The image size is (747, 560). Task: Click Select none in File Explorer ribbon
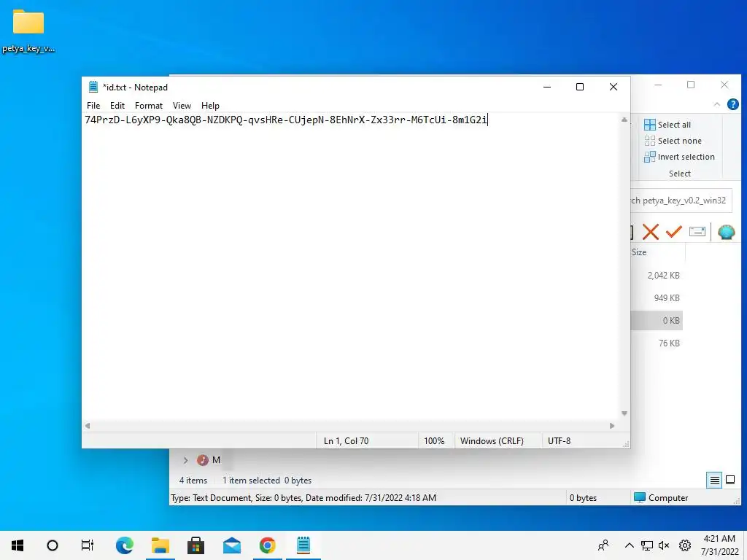pyautogui.click(x=673, y=141)
